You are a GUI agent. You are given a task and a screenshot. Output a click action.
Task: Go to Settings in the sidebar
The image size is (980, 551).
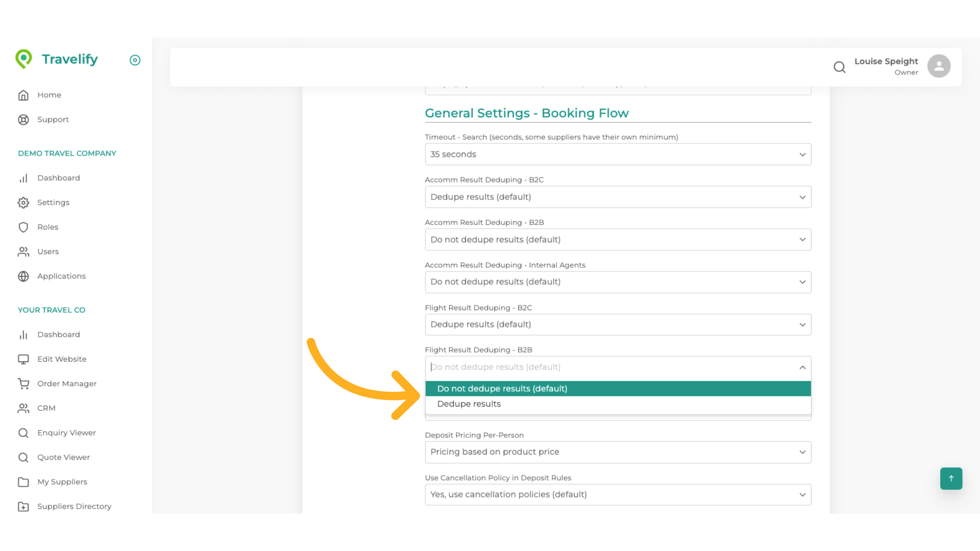pos(53,203)
